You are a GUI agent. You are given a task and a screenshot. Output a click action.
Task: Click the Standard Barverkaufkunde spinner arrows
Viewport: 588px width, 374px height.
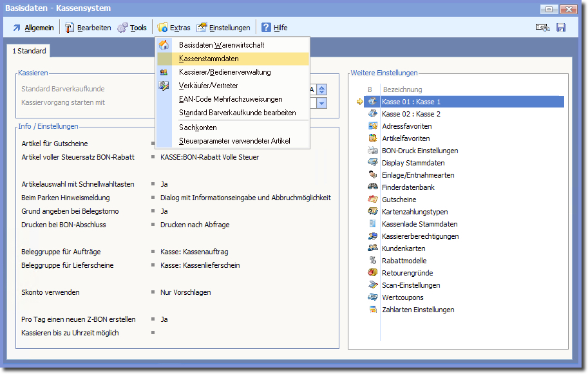click(322, 89)
